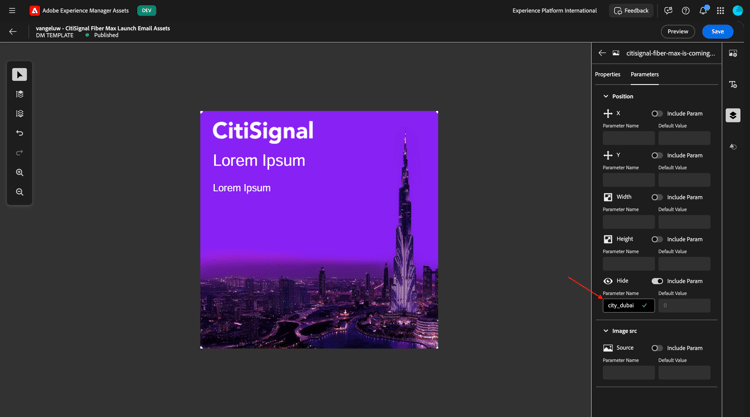Save the template
Image resolution: width=750 pixels, height=417 pixels.
[717, 32]
